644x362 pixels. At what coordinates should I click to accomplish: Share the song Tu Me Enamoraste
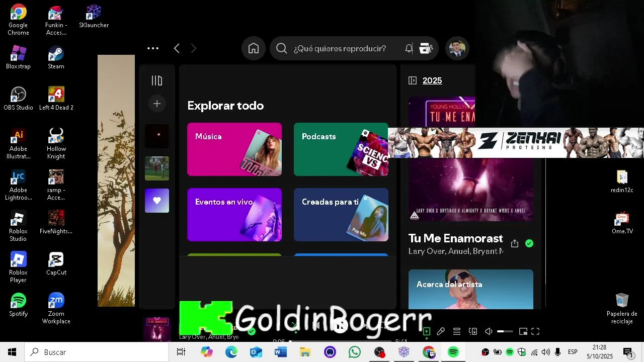click(x=514, y=243)
